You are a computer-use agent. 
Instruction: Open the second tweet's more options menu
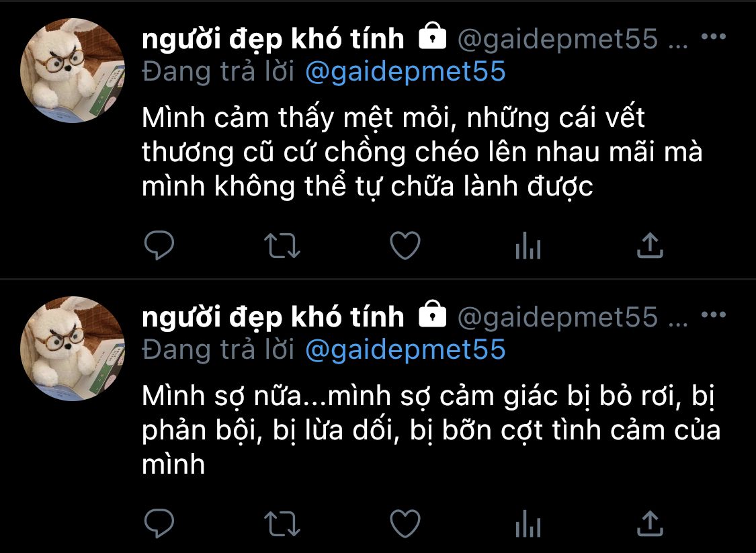(x=714, y=315)
